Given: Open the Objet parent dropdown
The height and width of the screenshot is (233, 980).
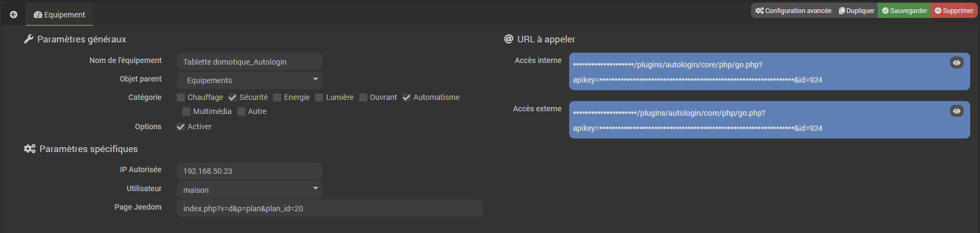Looking at the screenshot, I should tap(249, 80).
